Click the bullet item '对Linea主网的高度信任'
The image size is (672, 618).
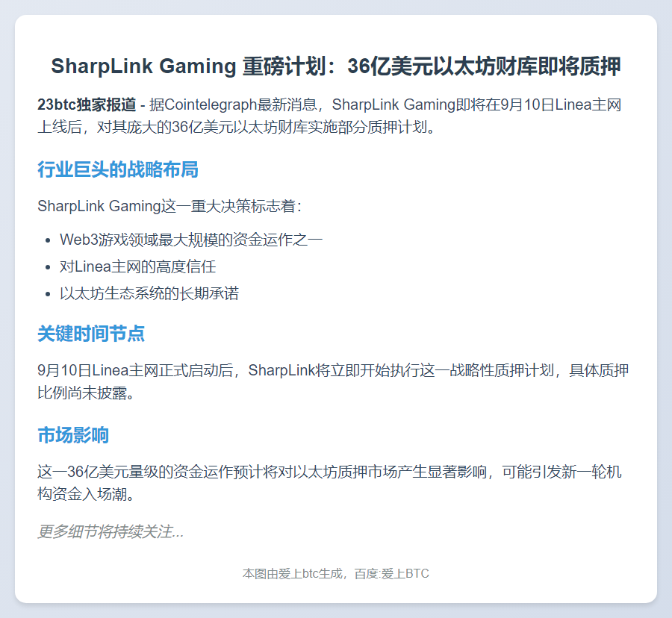tap(137, 266)
